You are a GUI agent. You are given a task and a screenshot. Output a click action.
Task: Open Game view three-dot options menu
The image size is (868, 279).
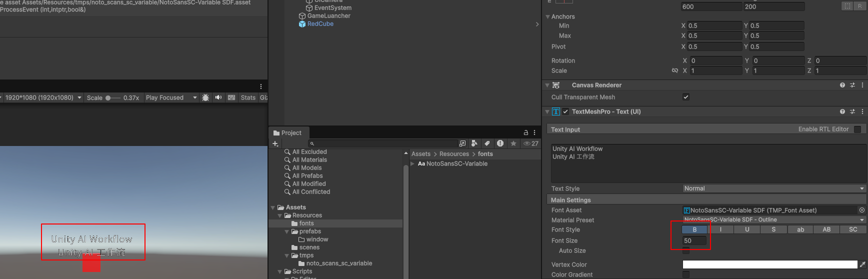(x=261, y=86)
